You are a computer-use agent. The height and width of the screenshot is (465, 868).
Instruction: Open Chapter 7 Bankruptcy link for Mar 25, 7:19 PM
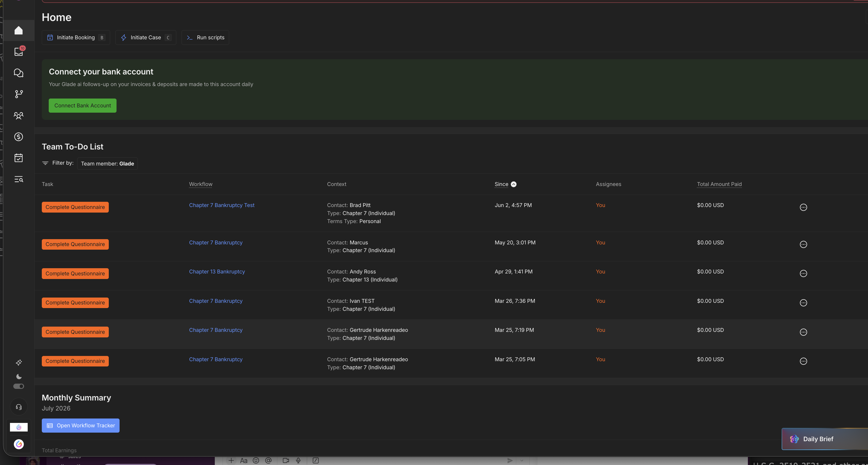tap(216, 330)
